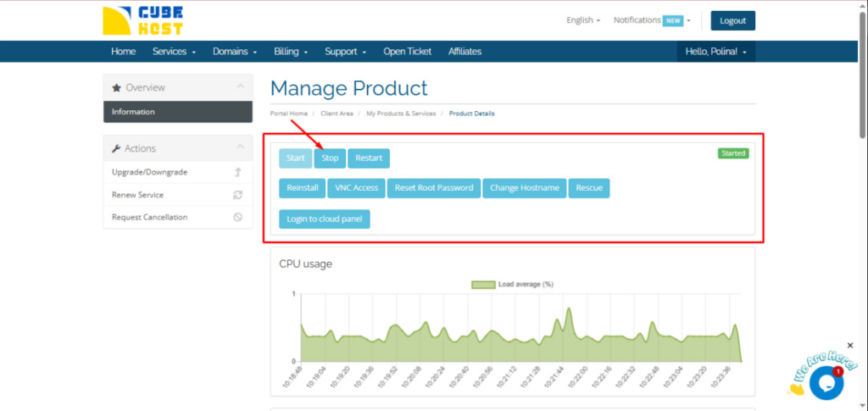Open the Billing menu

point(291,52)
